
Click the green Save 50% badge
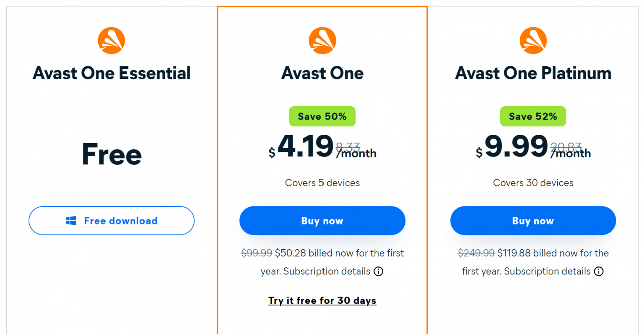[322, 116]
